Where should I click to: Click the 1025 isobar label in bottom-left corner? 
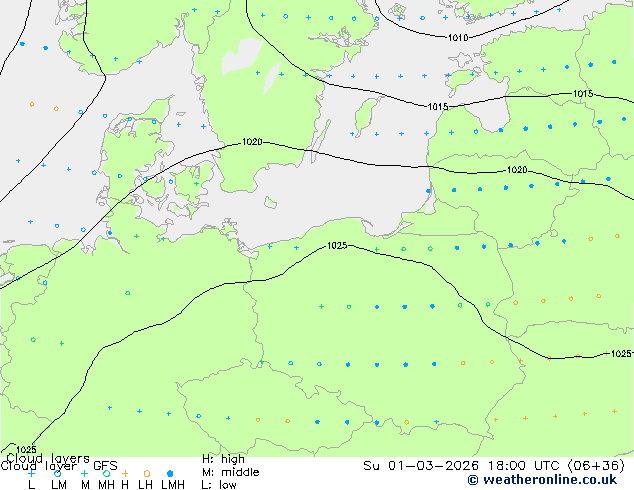[27, 450]
